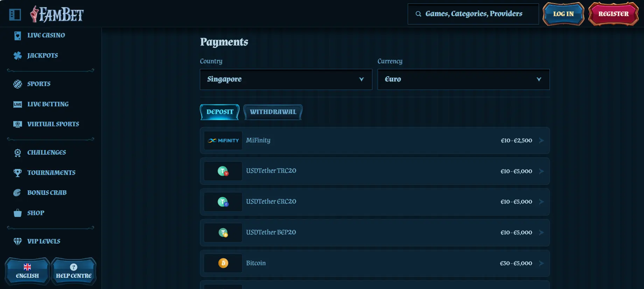Click the USDTether BEP20 coin icon
The image size is (644, 289).
coord(223,233)
